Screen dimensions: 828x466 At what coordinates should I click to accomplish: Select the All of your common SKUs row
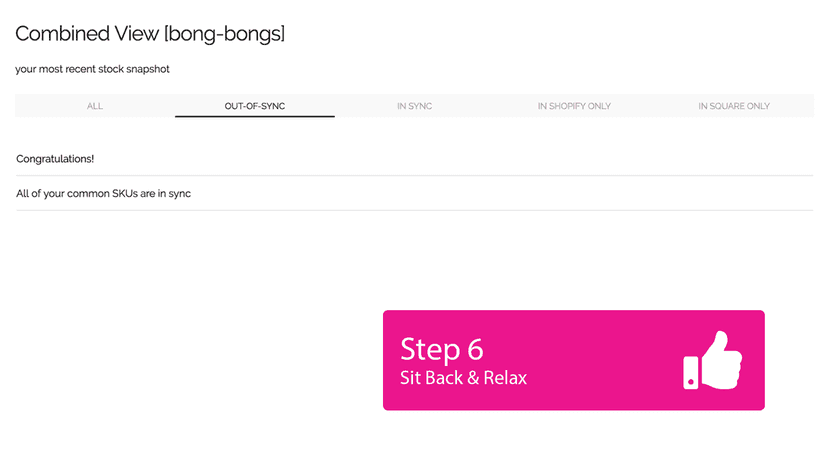tap(415, 193)
